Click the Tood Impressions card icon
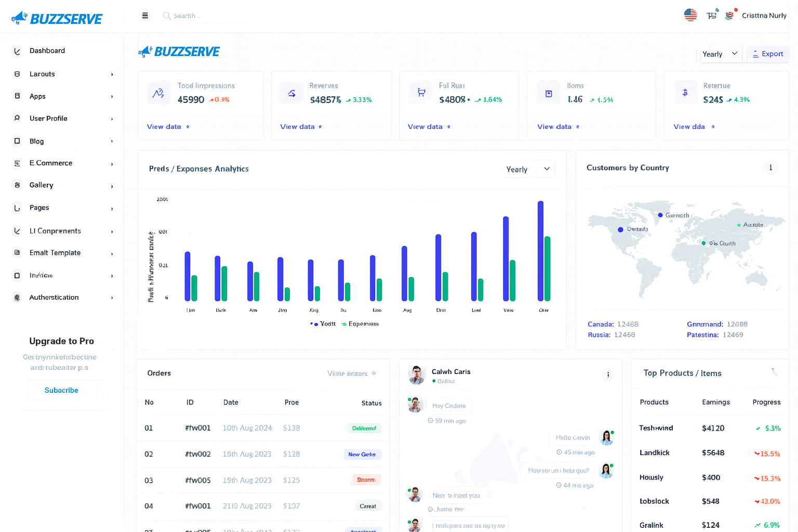 coord(158,94)
